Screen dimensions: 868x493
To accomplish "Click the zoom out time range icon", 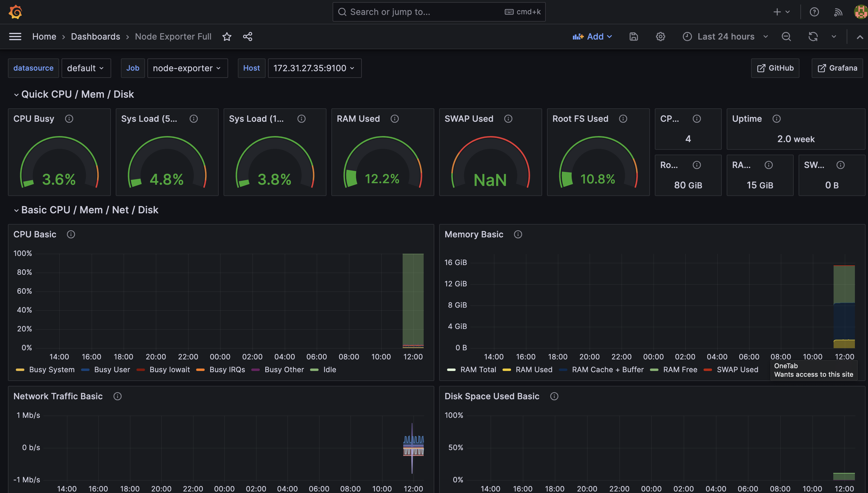I will [786, 37].
